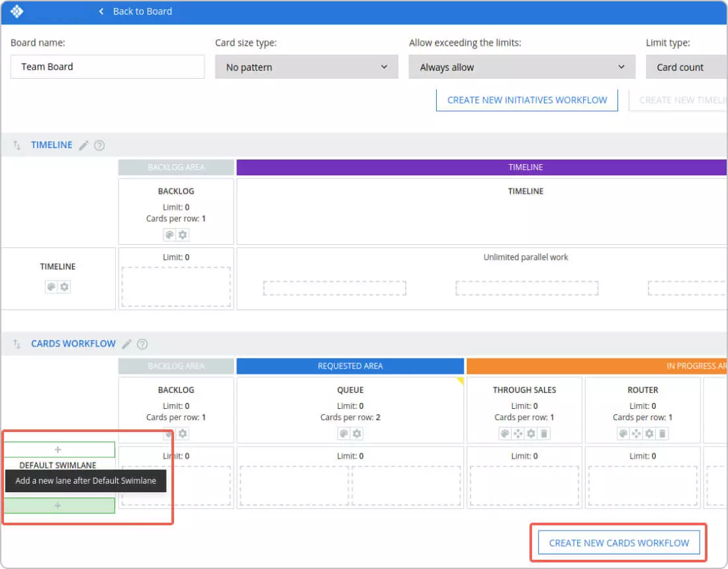This screenshot has height=569, width=728.
Task: Open the Limit type dropdown
Action: pos(686,67)
